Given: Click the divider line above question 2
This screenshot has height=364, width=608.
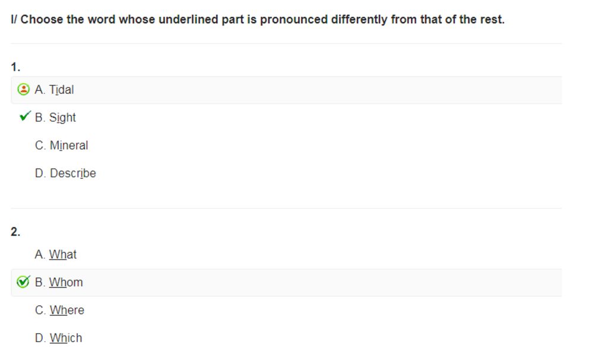Looking at the screenshot, I should point(286,208).
